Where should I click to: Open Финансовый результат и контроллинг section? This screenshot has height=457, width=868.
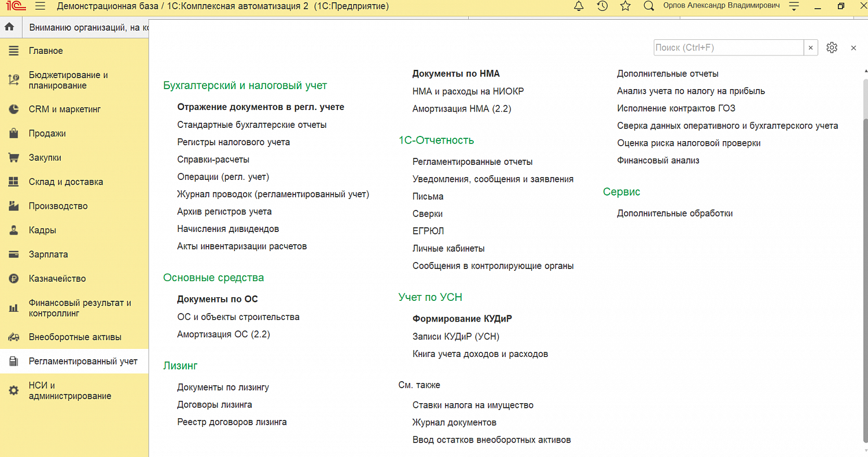point(74,308)
